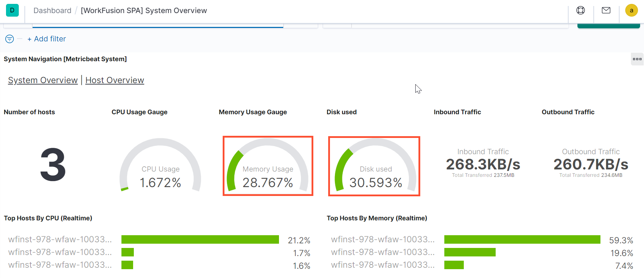Click the Inbound Traffic metric value
Viewport: 644px width, 278px height.
(x=483, y=164)
